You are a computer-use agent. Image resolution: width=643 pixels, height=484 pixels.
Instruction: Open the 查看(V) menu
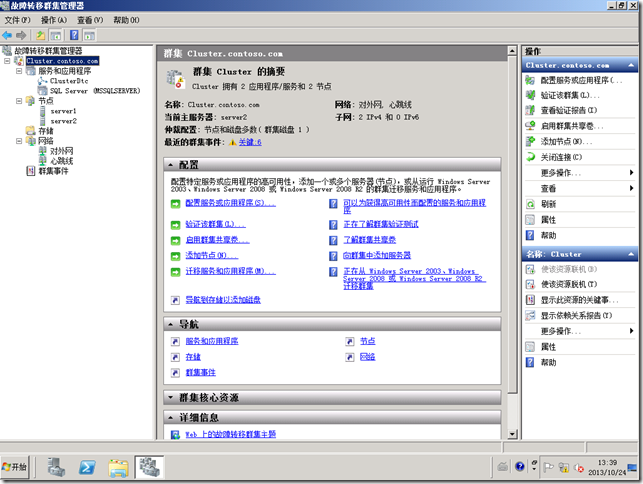90,20
